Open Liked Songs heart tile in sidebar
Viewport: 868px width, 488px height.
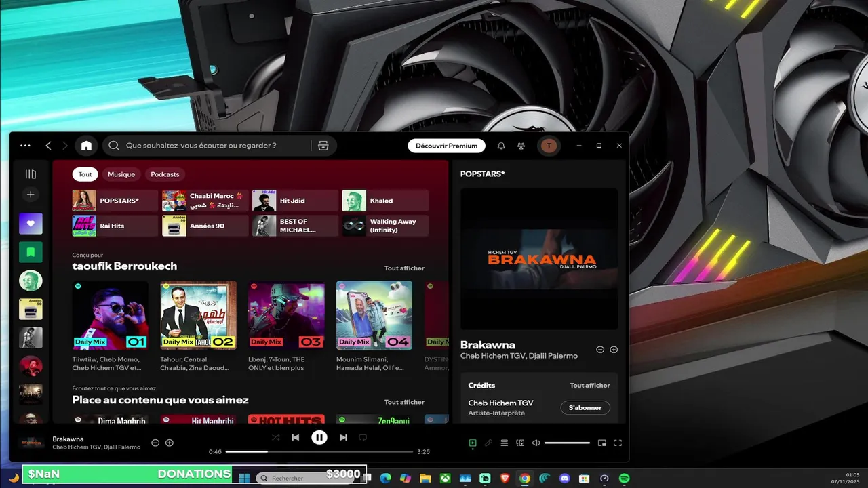31,224
